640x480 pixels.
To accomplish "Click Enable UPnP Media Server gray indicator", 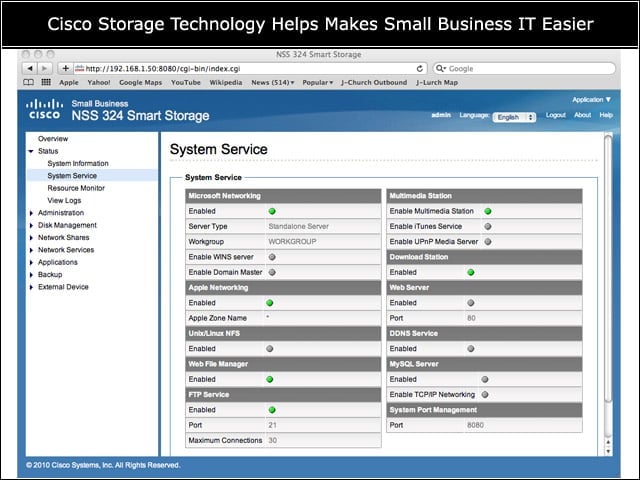I will [x=488, y=242].
